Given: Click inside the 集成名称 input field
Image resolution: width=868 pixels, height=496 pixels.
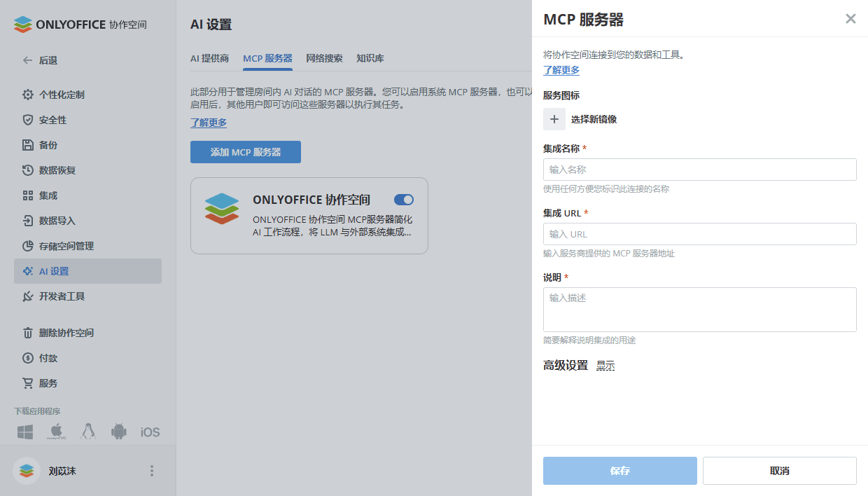Looking at the screenshot, I should point(699,169).
